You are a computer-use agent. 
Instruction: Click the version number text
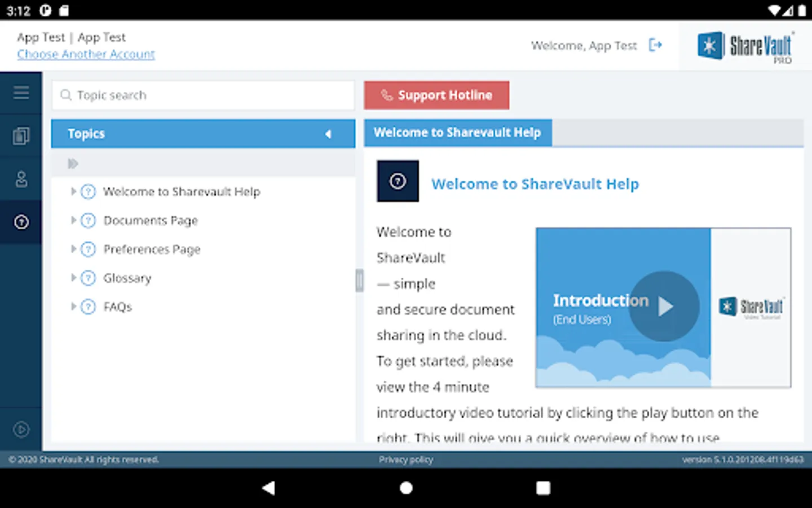pyautogui.click(x=743, y=459)
